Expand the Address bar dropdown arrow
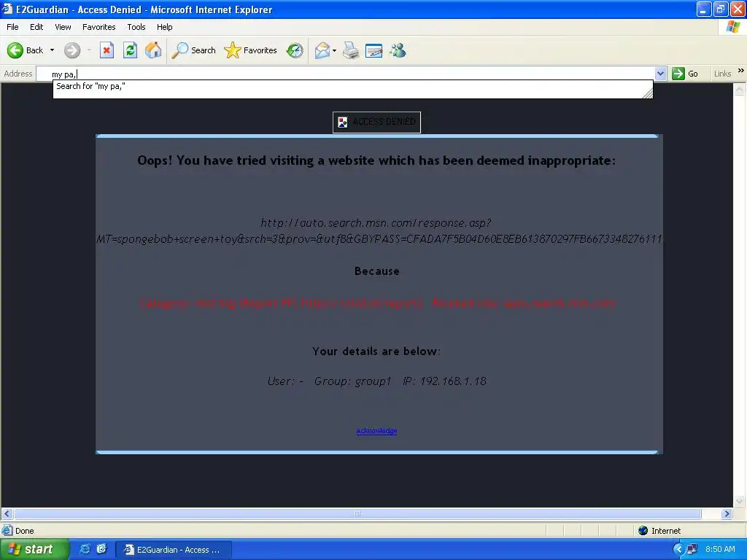The height and width of the screenshot is (560, 747). pyautogui.click(x=660, y=74)
